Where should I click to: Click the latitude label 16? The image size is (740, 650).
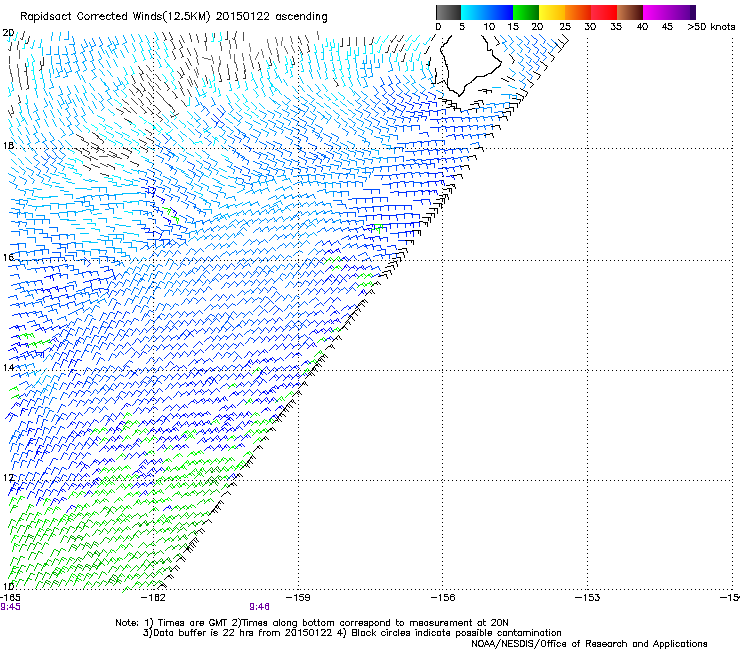click(8, 257)
